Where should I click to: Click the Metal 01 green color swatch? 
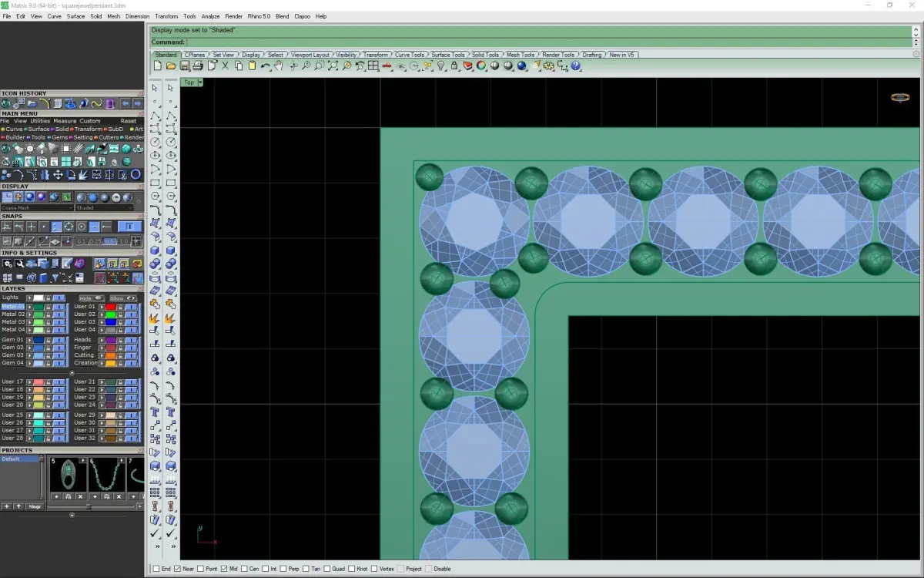click(38, 307)
